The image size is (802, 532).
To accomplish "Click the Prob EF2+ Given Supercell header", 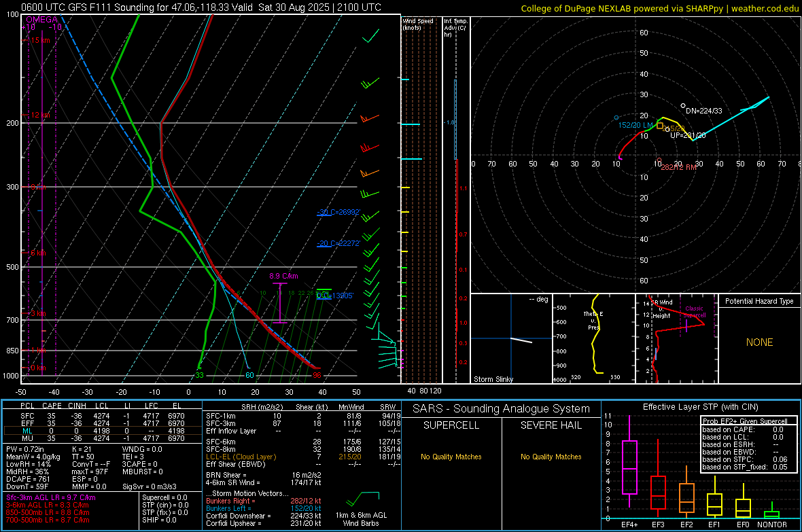I will point(745,421).
